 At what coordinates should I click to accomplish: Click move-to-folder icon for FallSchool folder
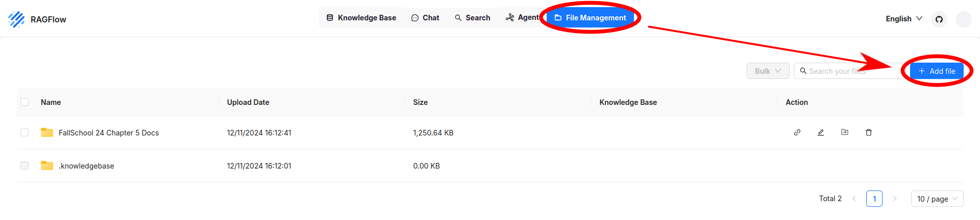pyautogui.click(x=845, y=132)
